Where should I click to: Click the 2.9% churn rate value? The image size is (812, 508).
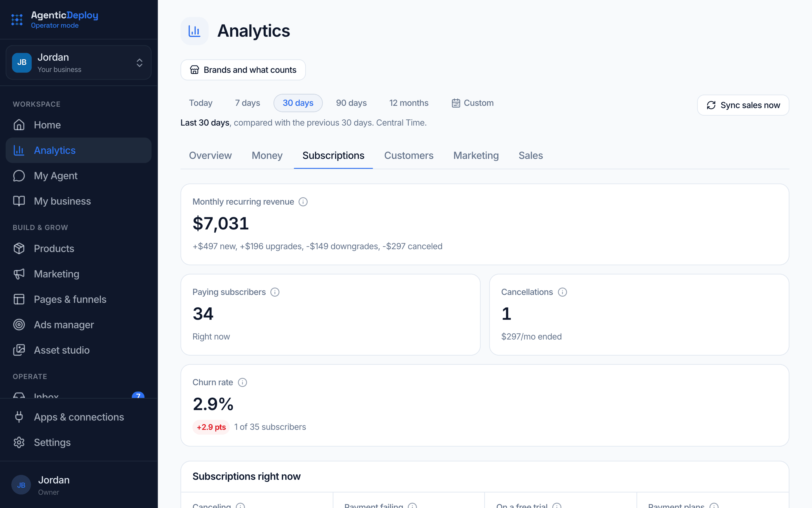(213, 404)
